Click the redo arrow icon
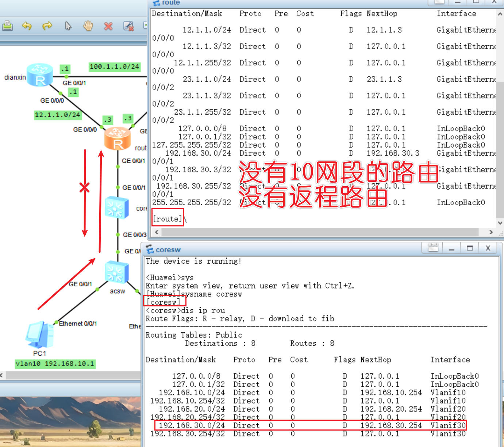The width and height of the screenshot is (504, 447). click(47, 26)
